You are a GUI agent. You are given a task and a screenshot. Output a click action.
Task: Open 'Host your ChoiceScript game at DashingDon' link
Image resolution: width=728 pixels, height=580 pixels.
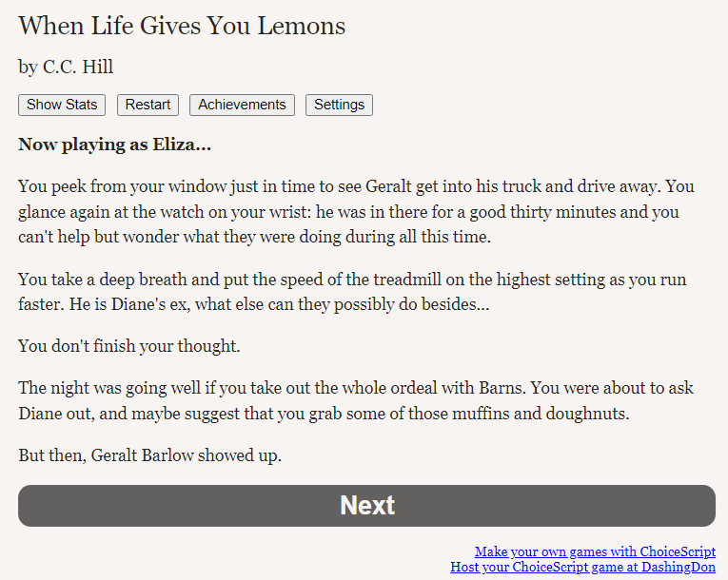(x=582, y=567)
